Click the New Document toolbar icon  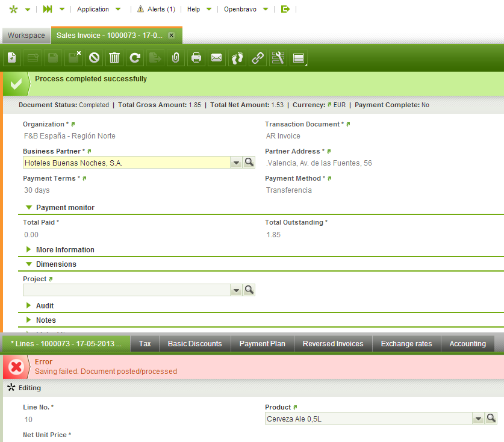(12, 58)
